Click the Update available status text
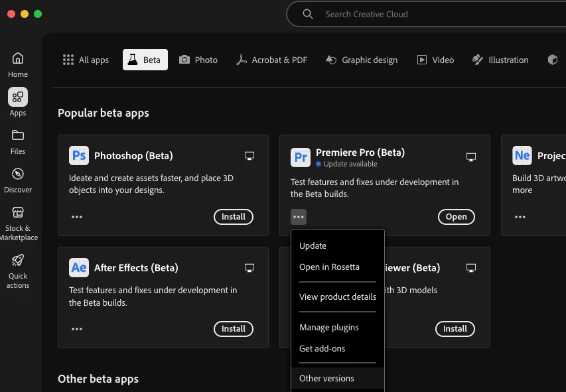This screenshot has height=392, width=566. pos(350,164)
